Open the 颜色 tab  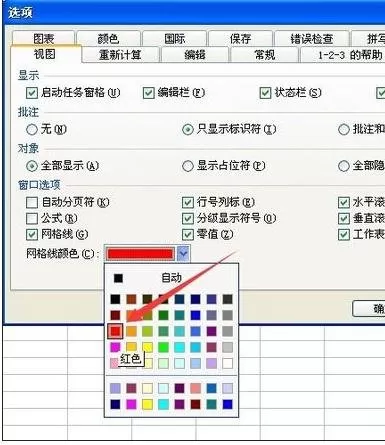(108, 38)
